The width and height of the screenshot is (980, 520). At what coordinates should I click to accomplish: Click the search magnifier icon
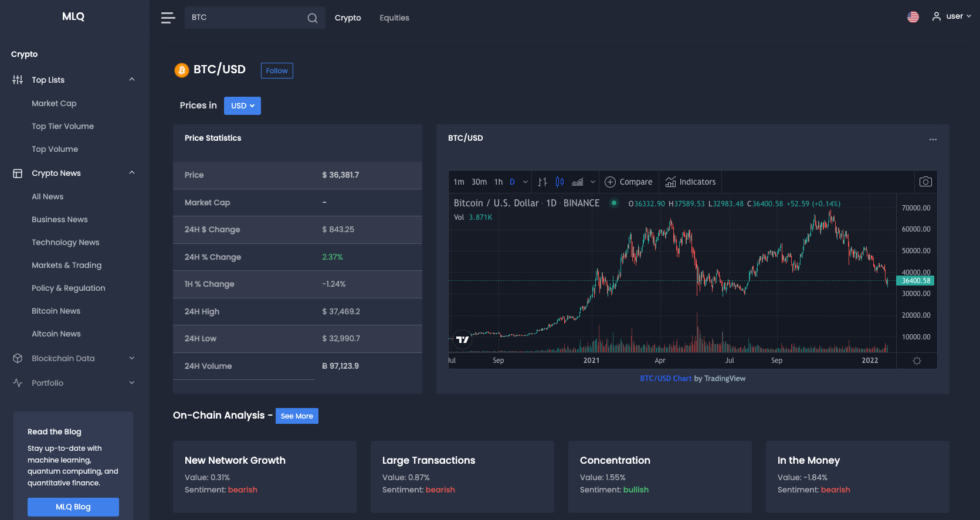coord(313,18)
